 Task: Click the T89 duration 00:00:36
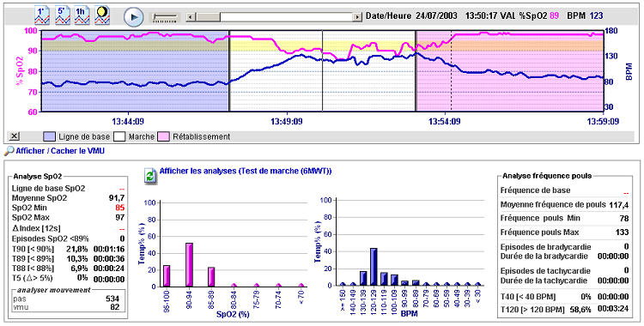[109, 259]
